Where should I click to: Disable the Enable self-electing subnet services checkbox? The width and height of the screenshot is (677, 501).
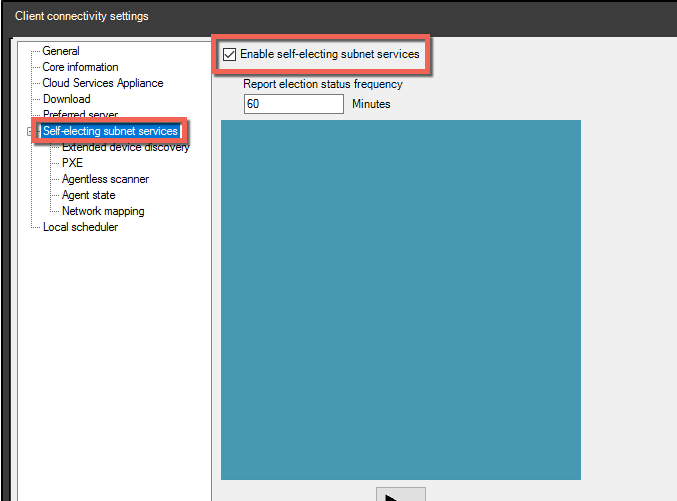tap(230, 54)
